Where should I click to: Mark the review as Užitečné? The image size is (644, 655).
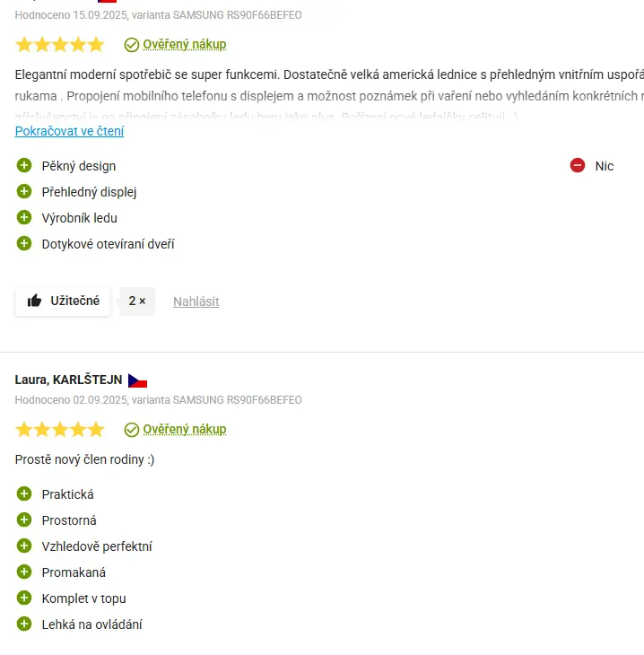pyautogui.click(x=63, y=301)
